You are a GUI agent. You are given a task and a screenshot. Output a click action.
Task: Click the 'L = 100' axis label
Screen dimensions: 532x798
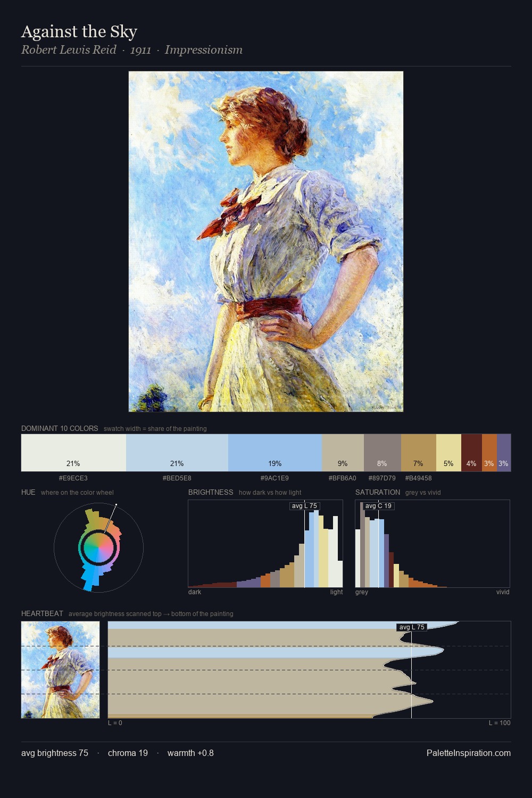(x=500, y=723)
